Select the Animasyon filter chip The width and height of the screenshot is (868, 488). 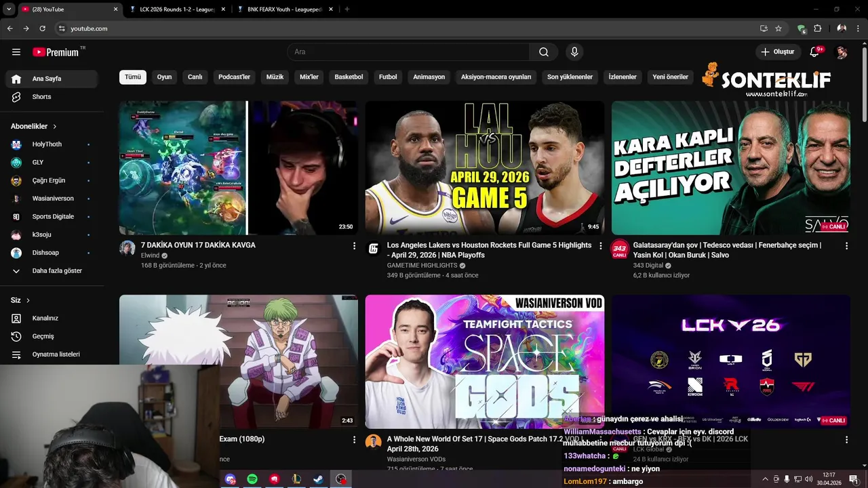coord(429,77)
